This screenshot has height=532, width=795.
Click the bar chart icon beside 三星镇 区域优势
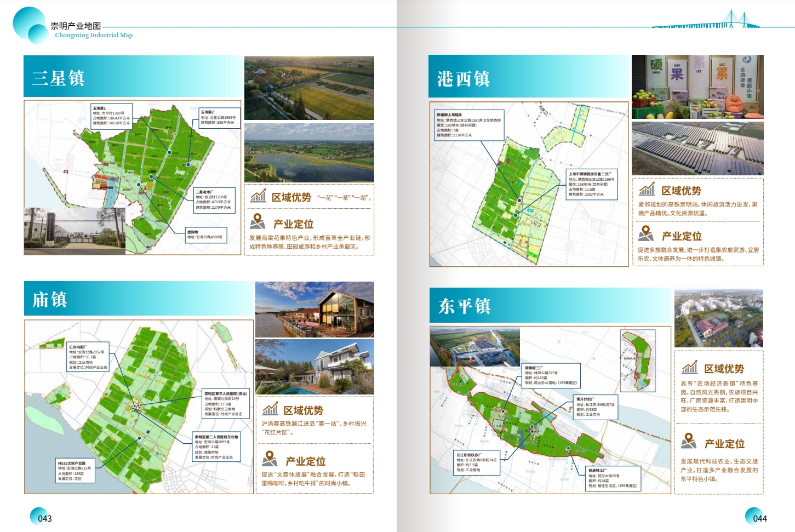pos(258,196)
